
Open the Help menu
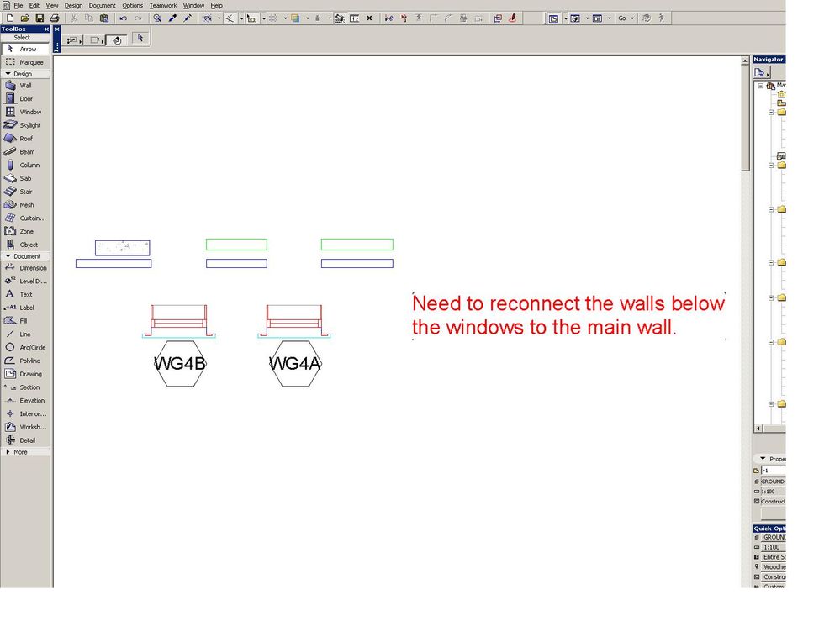[x=216, y=5]
